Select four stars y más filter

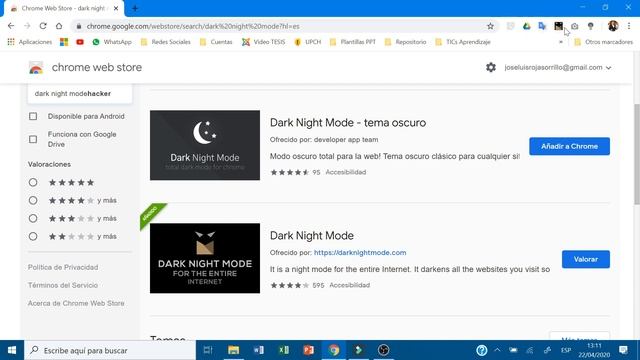coord(33,200)
